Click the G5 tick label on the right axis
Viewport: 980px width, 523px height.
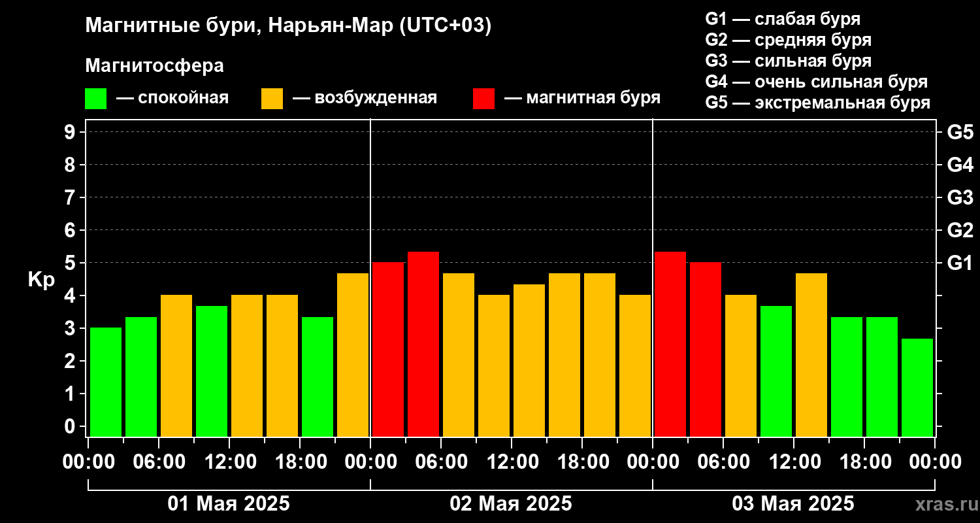pos(960,132)
